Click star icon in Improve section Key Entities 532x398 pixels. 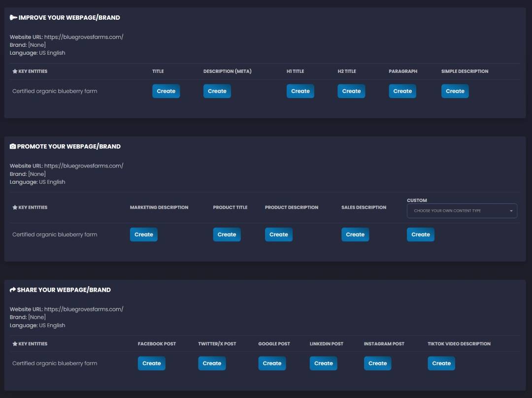click(x=15, y=71)
